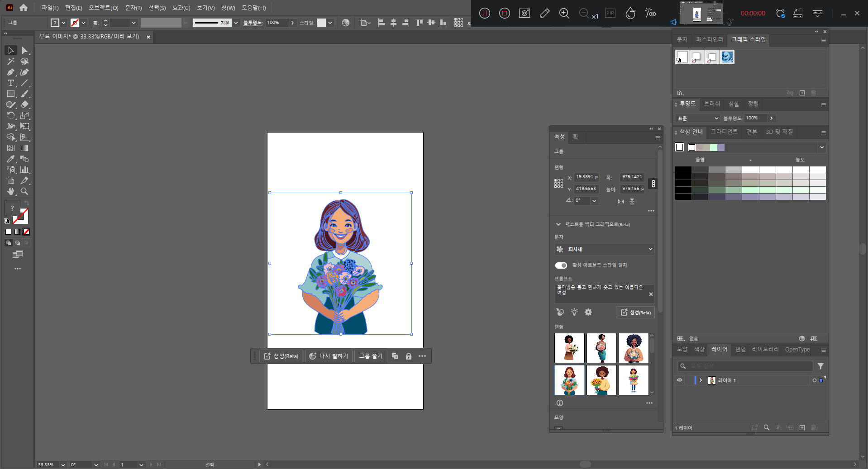This screenshot has width=868, height=469.
Task: Expand 레이어 1 in the layers panel
Action: (701, 380)
